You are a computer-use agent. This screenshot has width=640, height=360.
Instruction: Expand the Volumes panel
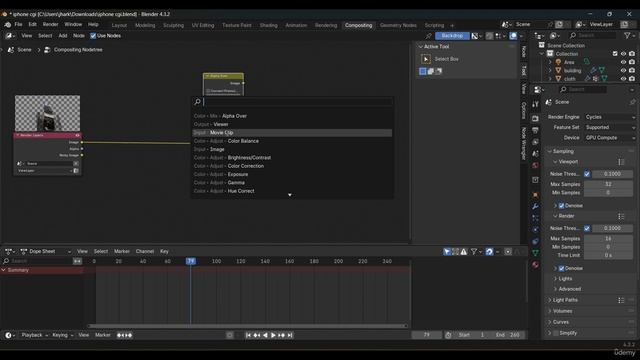point(550,311)
